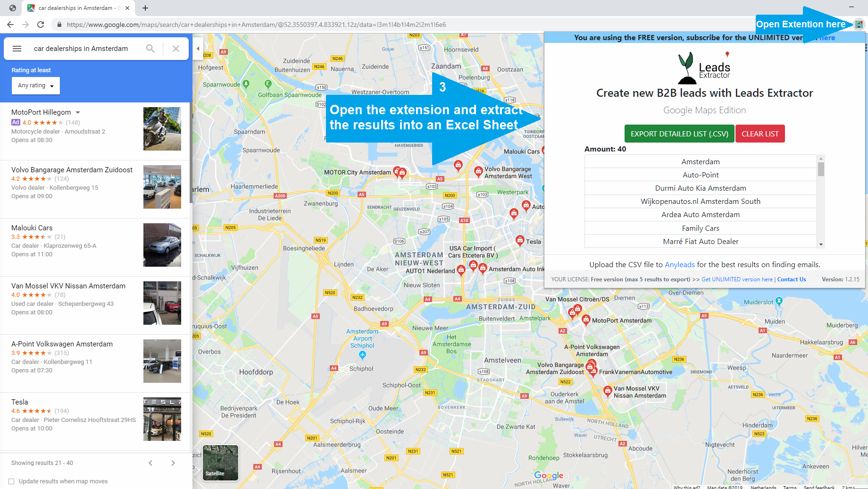The image size is (868, 489).
Task: Click the Tesla storefront photo
Action: point(162,419)
